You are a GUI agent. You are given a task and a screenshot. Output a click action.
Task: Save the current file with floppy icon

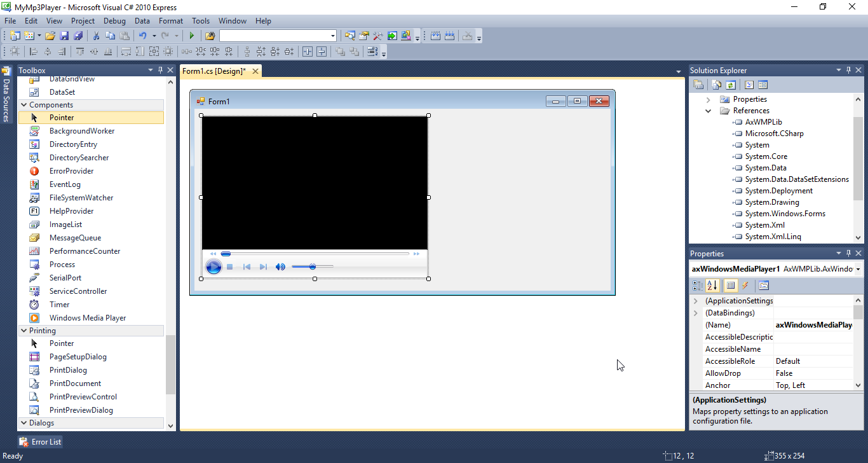pyautogui.click(x=64, y=36)
